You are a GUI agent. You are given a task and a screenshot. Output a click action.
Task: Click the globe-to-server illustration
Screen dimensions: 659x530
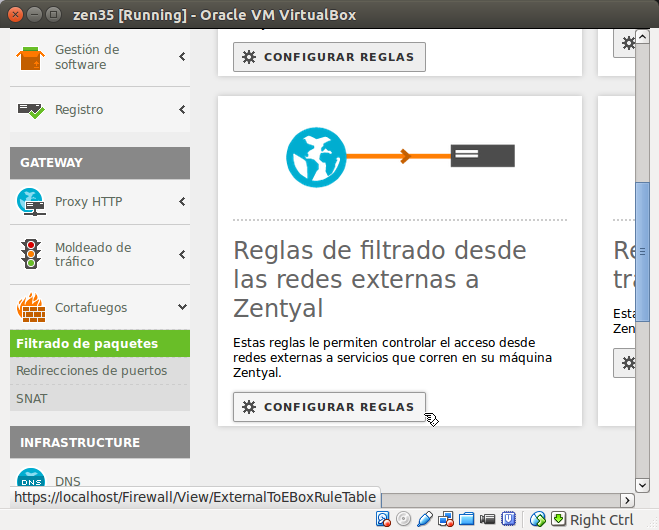coord(400,157)
